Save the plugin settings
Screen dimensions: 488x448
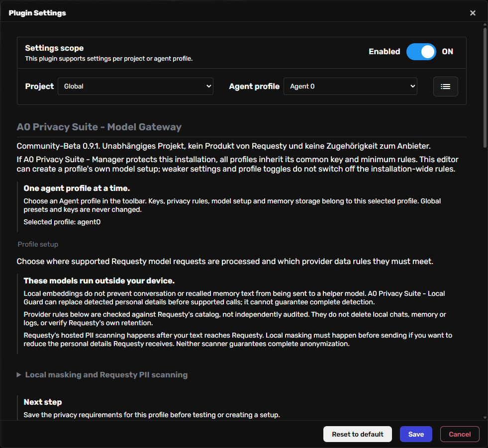click(x=416, y=434)
